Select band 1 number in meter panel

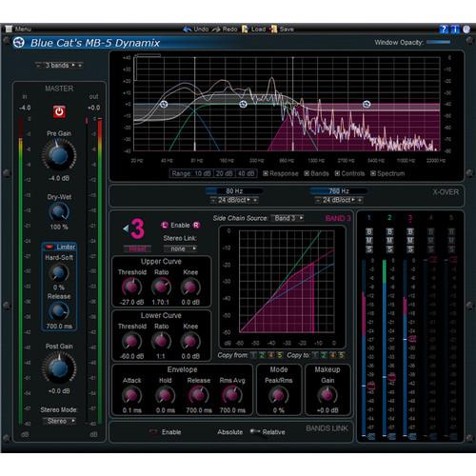[369, 218]
